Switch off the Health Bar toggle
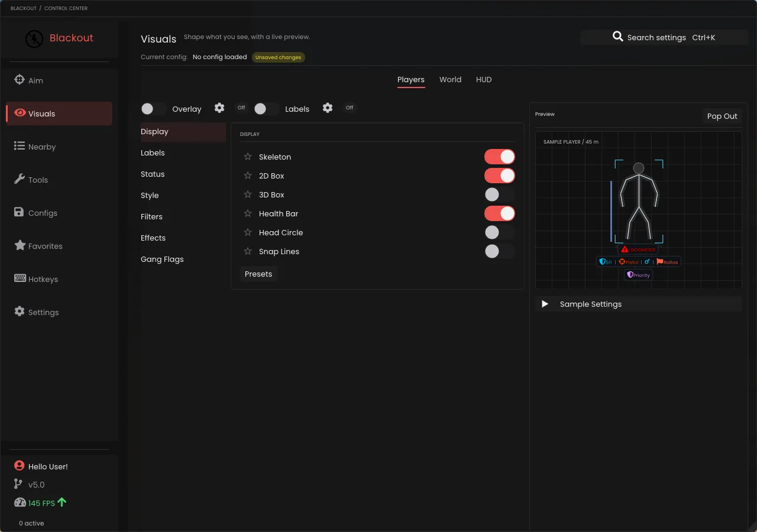Viewport: 757px width, 532px height. [500, 213]
